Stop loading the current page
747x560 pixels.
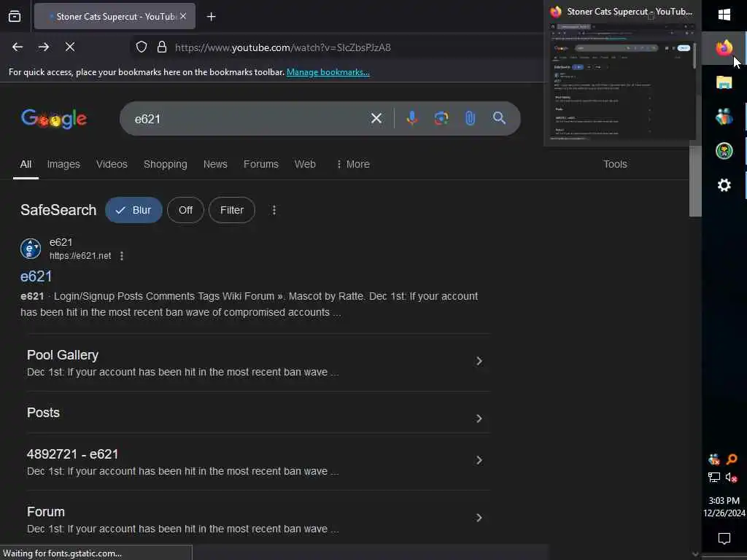tap(69, 47)
